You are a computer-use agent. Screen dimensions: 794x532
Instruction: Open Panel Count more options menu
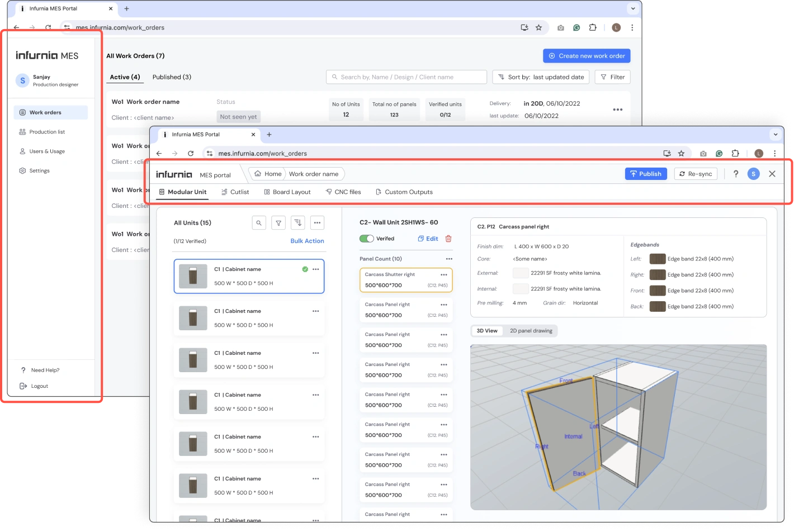pos(449,259)
